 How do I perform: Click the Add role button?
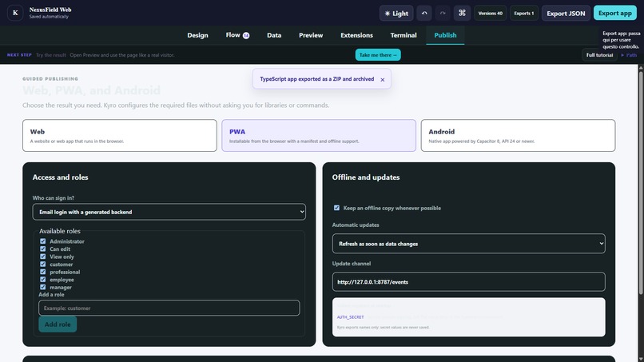click(x=58, y=324)
